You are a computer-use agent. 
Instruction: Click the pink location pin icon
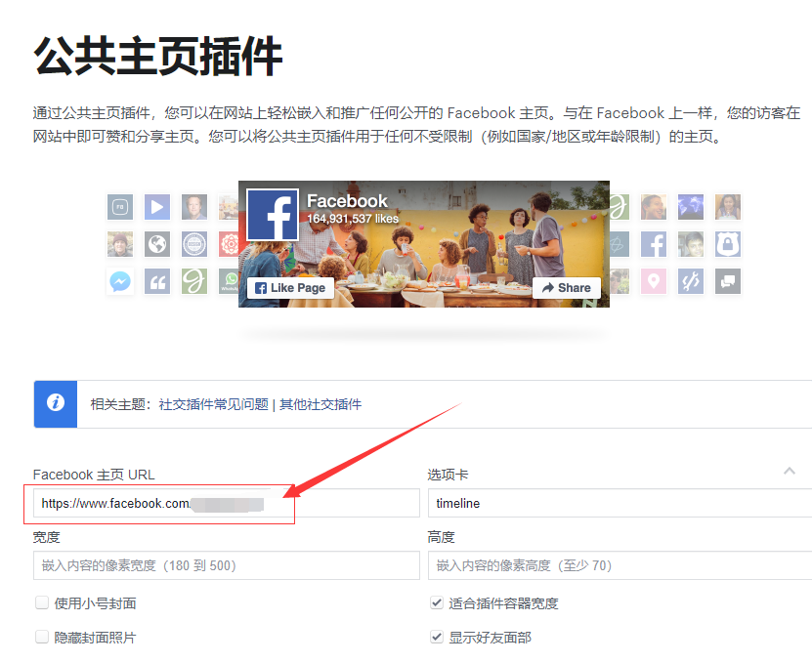tap(653, 281)
